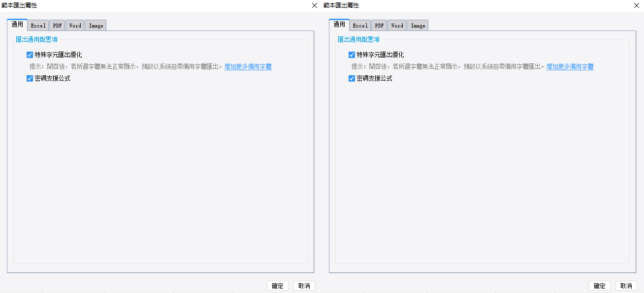Uncheck 密碼支援公式 in left dialog
This screenshot has height=293, width=644.
[30, 78]
